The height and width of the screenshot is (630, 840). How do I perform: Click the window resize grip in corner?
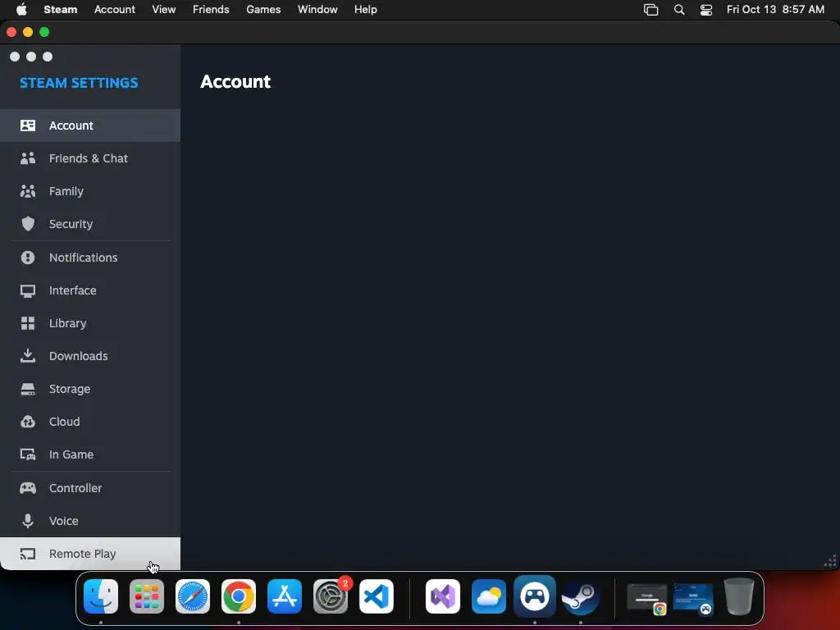[x=830, y=561]
